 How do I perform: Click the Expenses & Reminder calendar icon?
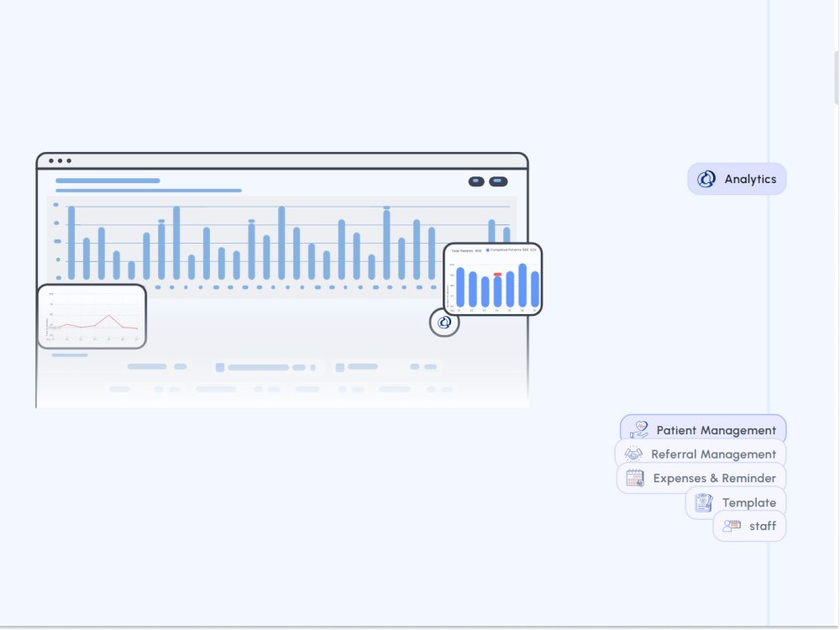635,478
